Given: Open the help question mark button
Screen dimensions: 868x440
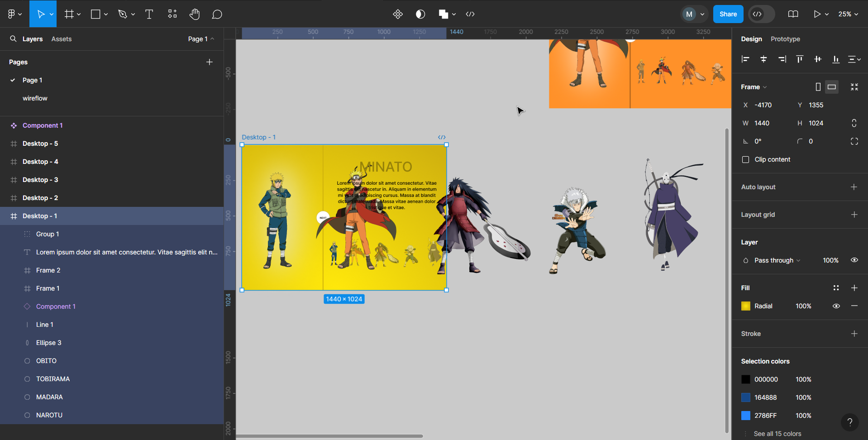Looking at the screenshot, I should click(x=850, y=422).
